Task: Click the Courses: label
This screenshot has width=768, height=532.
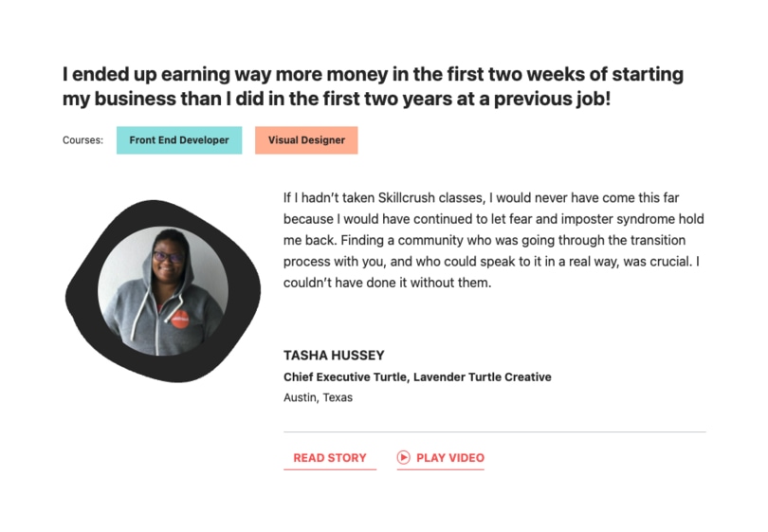Action: (82, 140)
